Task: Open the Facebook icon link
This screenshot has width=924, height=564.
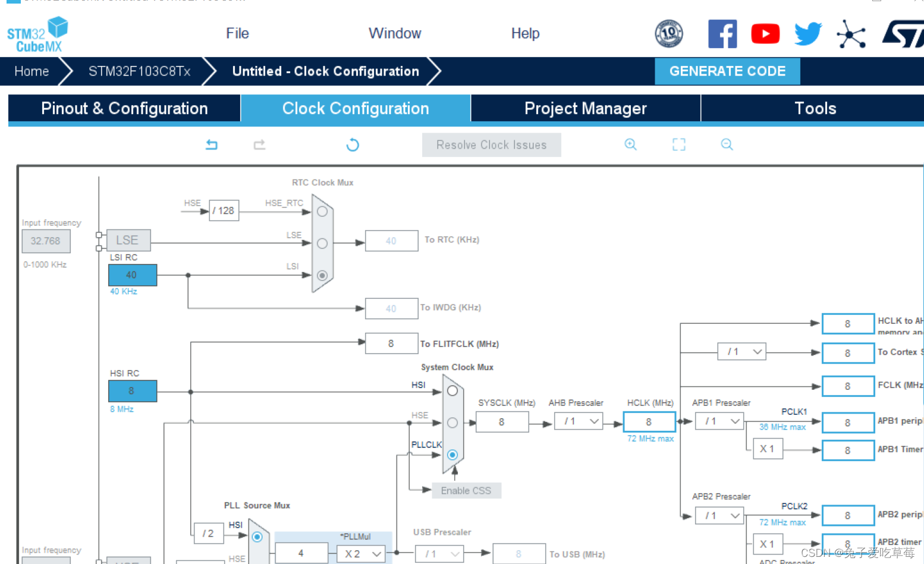Action: [722, 34]
